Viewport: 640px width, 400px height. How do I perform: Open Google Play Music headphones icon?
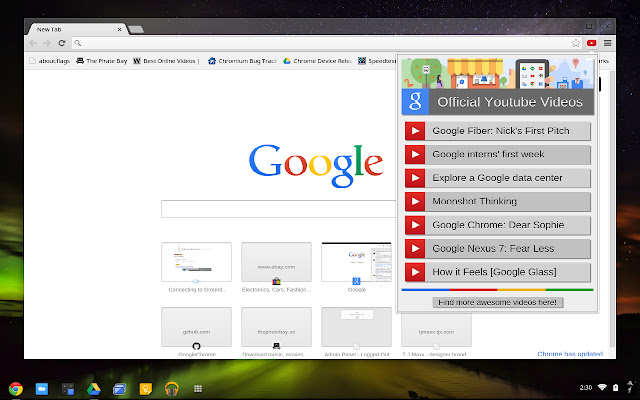pyautogui.click(x=172, y=389)
